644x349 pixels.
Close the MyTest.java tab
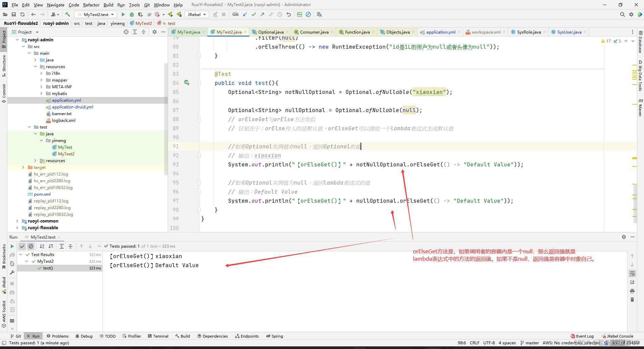coord(203,32)
